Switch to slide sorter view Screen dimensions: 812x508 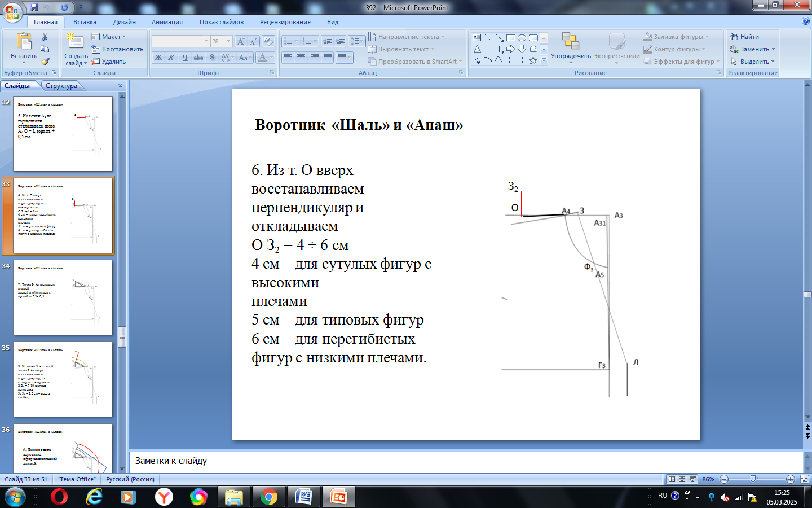coord(682,479)
